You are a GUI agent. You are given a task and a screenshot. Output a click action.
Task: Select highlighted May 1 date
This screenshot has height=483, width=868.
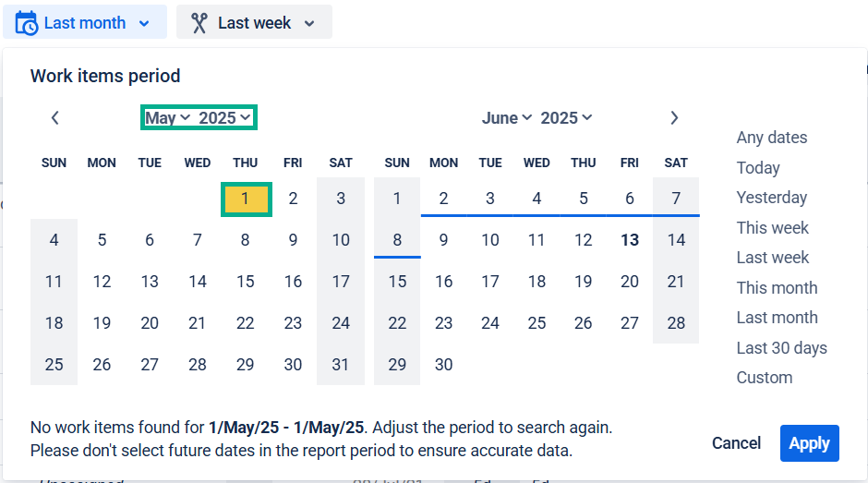[246, 199]
